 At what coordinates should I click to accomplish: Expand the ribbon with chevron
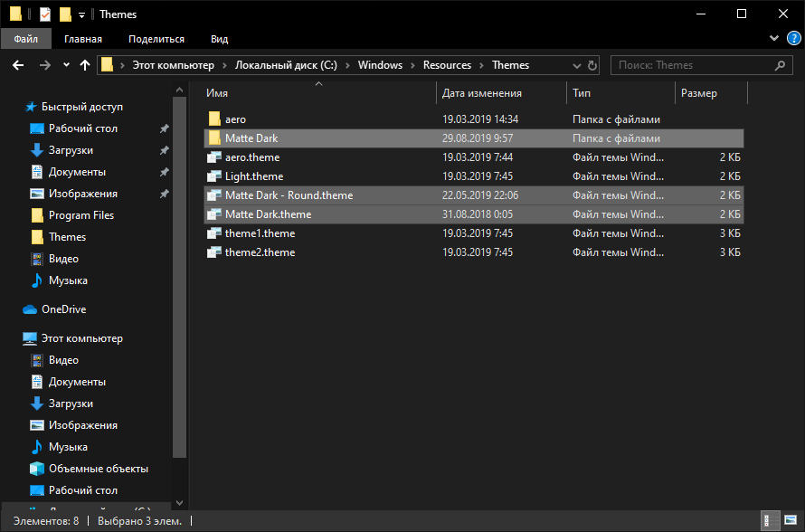(774, 38)
